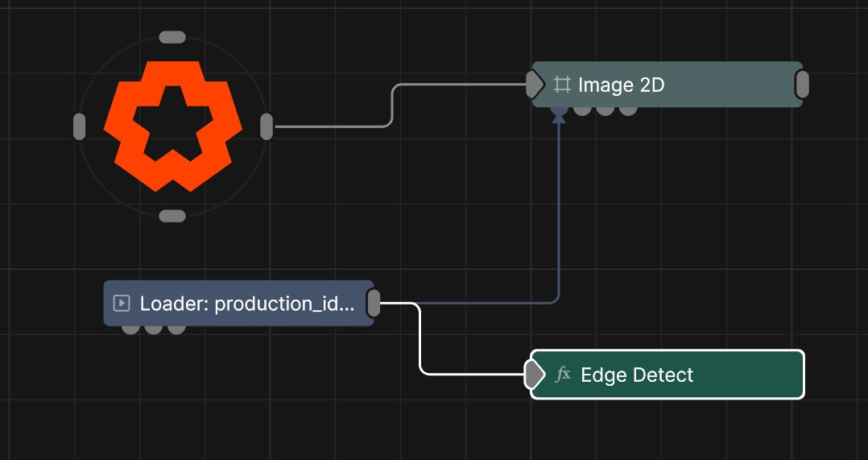Select the Edge Detect node label
Screen dimensions: 868x460
[x=637, y=375]
